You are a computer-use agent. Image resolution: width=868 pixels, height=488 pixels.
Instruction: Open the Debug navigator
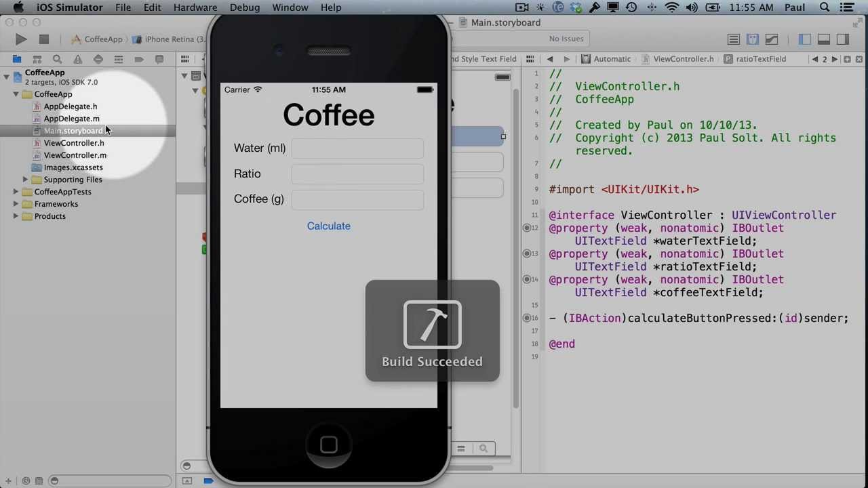tap(119, 60)
